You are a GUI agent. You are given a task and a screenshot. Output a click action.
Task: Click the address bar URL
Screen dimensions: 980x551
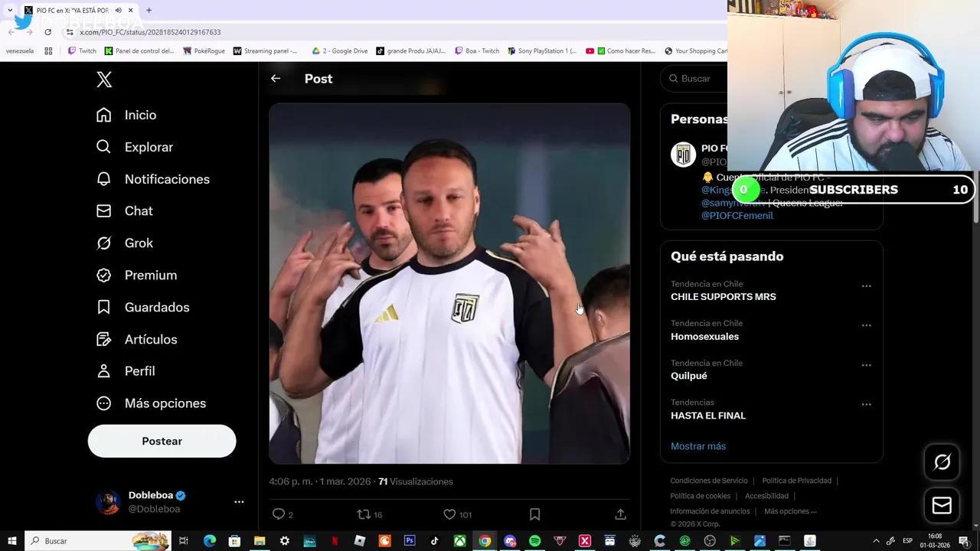pos(150,32)
